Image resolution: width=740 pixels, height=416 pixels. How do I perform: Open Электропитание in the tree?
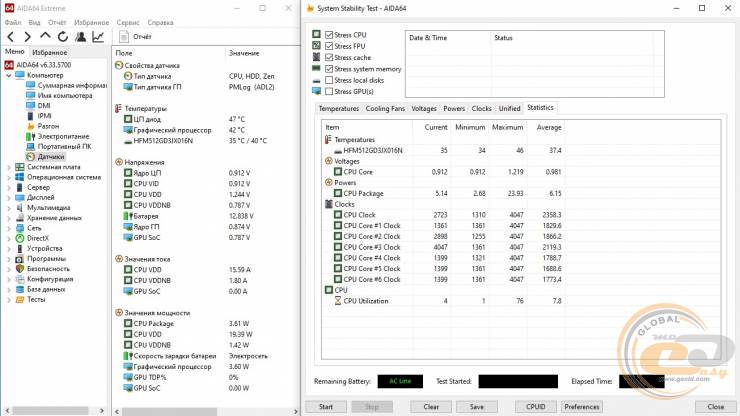click(63, 136)
